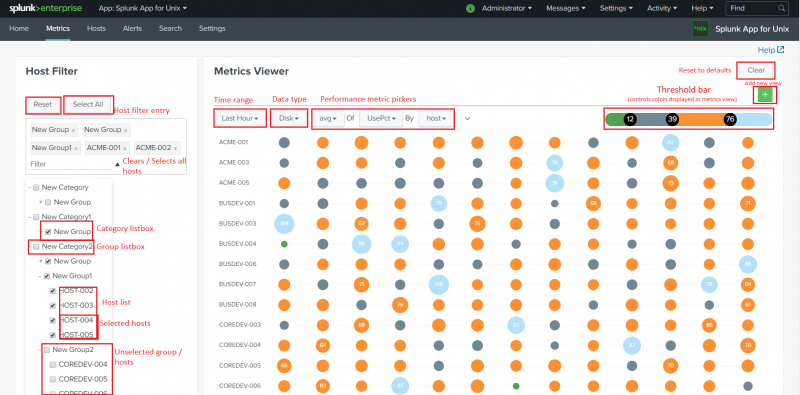This screenshot has width=800, height=395.
Task: Click the green info status icon
Action: click(470, 8)
